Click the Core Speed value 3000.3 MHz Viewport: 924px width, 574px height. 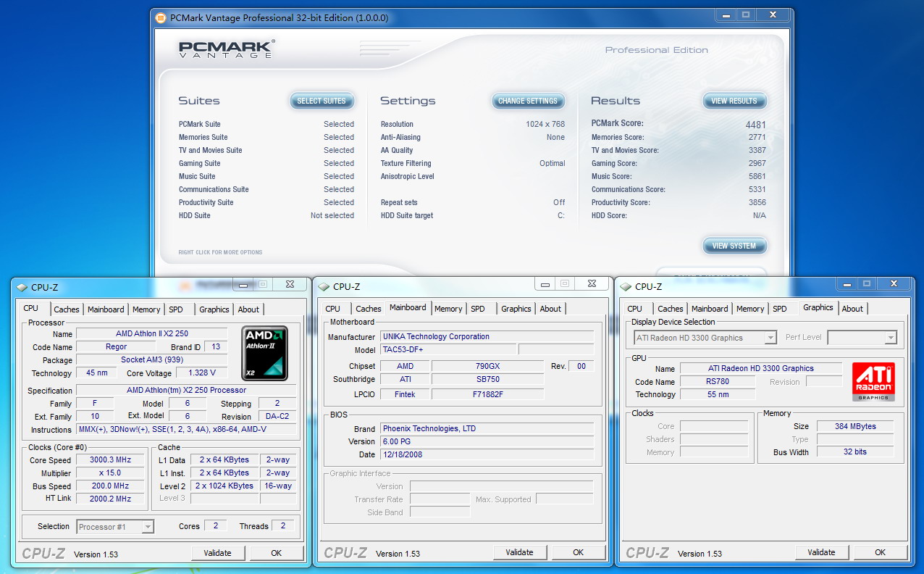point(111,460)
